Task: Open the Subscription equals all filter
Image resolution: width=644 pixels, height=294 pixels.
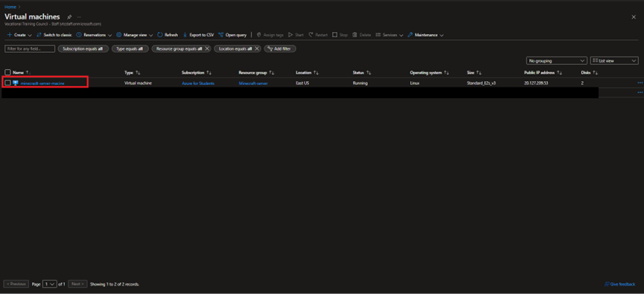Action: (83, 49)
